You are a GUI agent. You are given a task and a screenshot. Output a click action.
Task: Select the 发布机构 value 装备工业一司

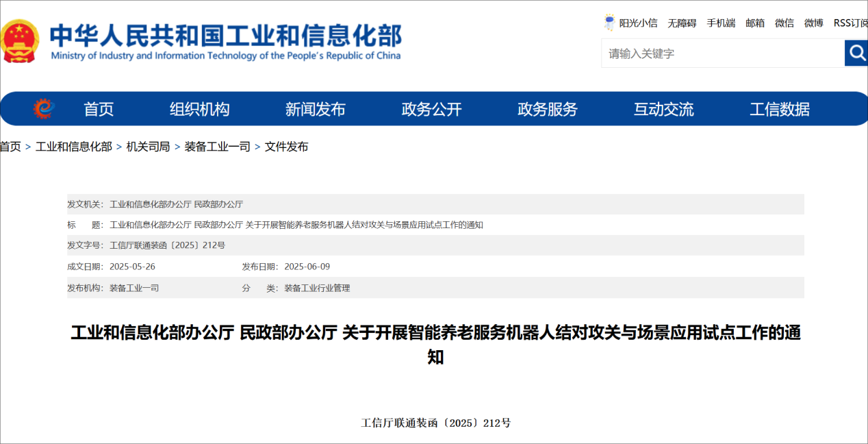[x=134, y=288]
